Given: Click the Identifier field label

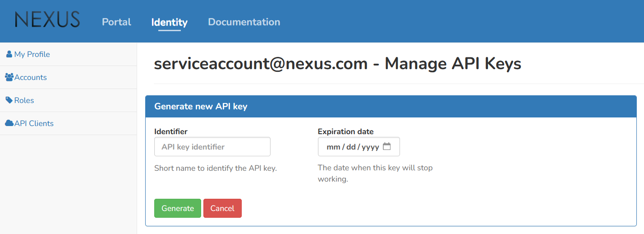Looking at the screenshot, I should [171, 131].
